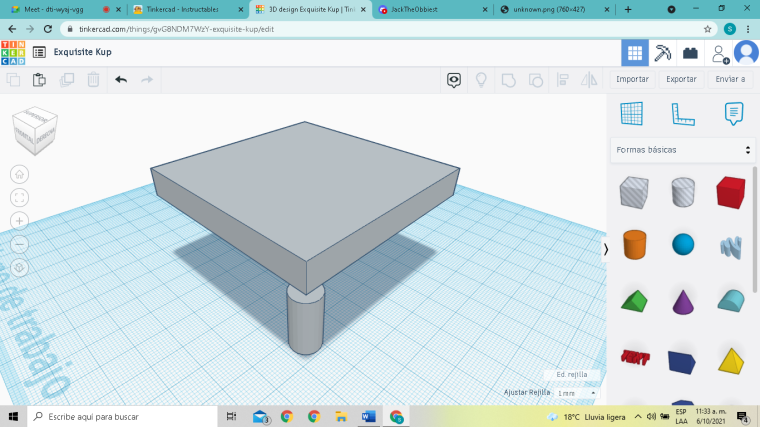
Task: Switch to the unknown.png tab
Action: point(555,9)
